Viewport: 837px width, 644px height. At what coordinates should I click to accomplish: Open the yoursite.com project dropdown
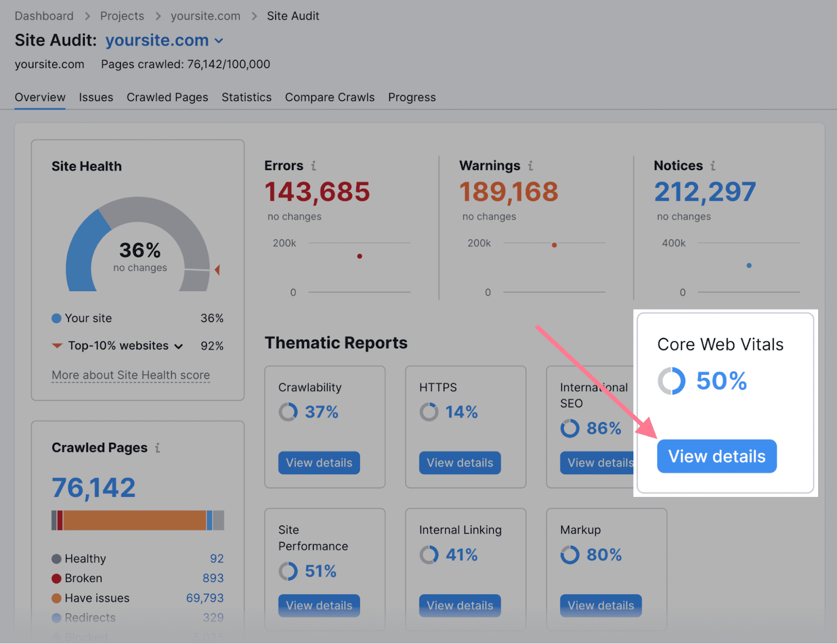[x=219, y=40]
